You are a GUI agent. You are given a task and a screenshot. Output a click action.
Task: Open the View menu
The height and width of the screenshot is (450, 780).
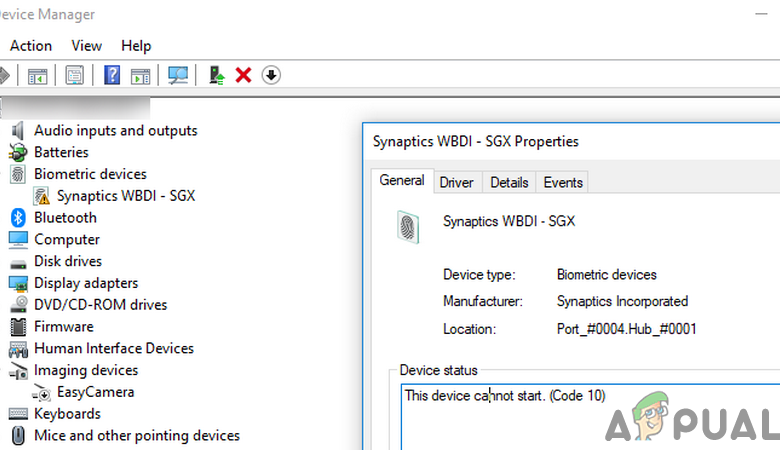pos(87,45)
